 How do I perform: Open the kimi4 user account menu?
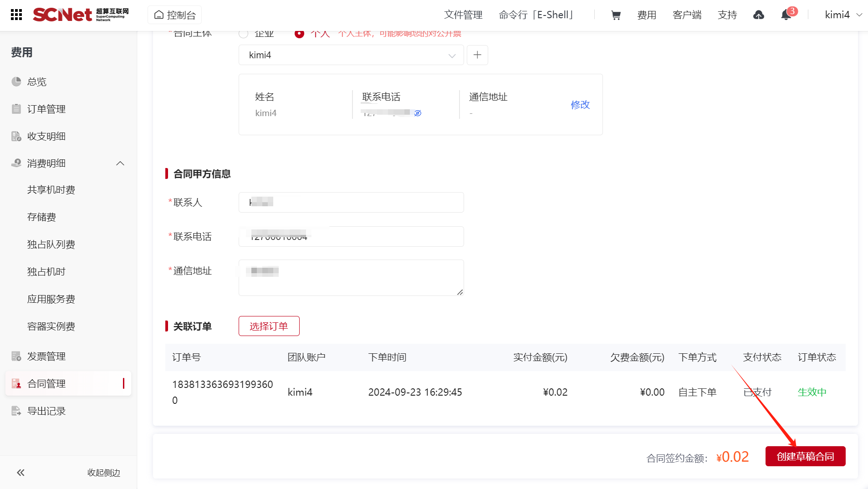pyautogui.click(x=843, y=15)
